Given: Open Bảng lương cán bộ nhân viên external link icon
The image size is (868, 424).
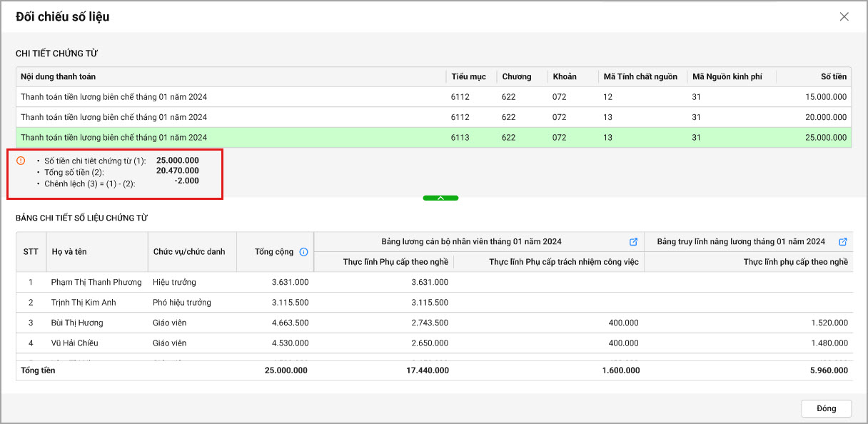Looking at the screenshot, I should pos(633,242).
